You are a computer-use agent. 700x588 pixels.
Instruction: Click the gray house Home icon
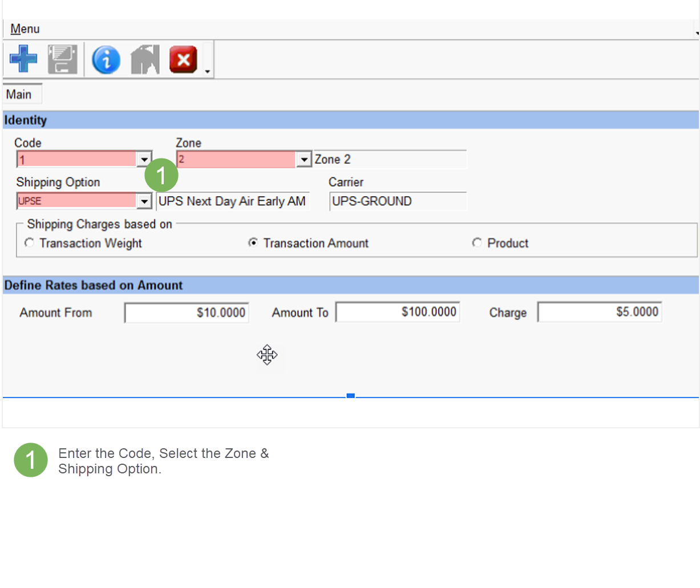pos(145,59)
